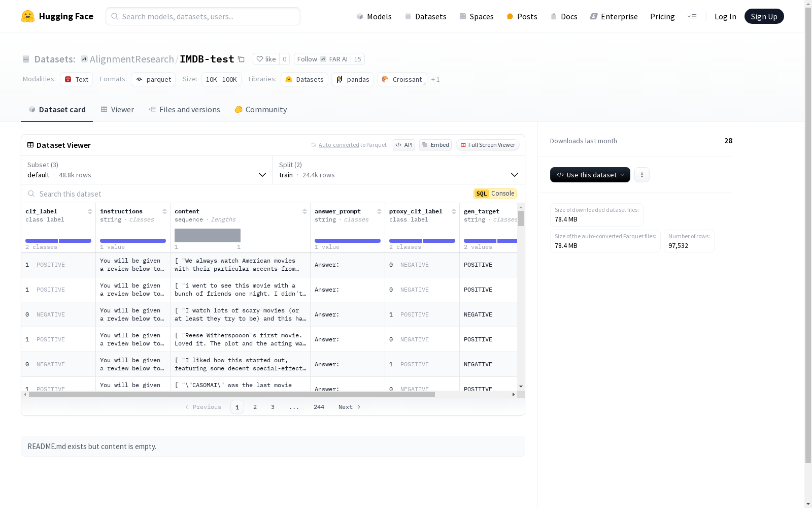Switch to the Viewer tab
The width and height of the screenshot is (812, 508).
point(117,110)
